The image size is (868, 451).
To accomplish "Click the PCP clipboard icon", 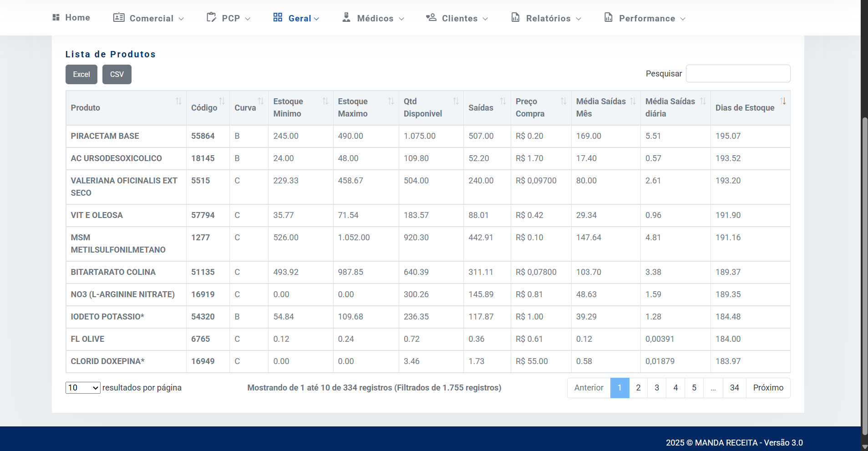I will 211,18.
